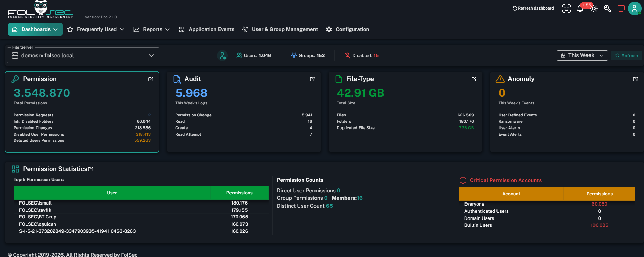Open Permission card in new window icon
The height and width of the screenshot is (257, 644).
point(151,79)
